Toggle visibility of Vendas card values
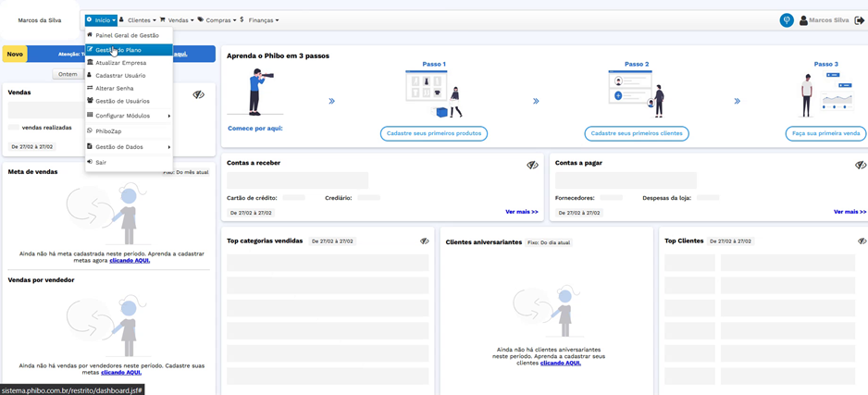 coord(198,94)
